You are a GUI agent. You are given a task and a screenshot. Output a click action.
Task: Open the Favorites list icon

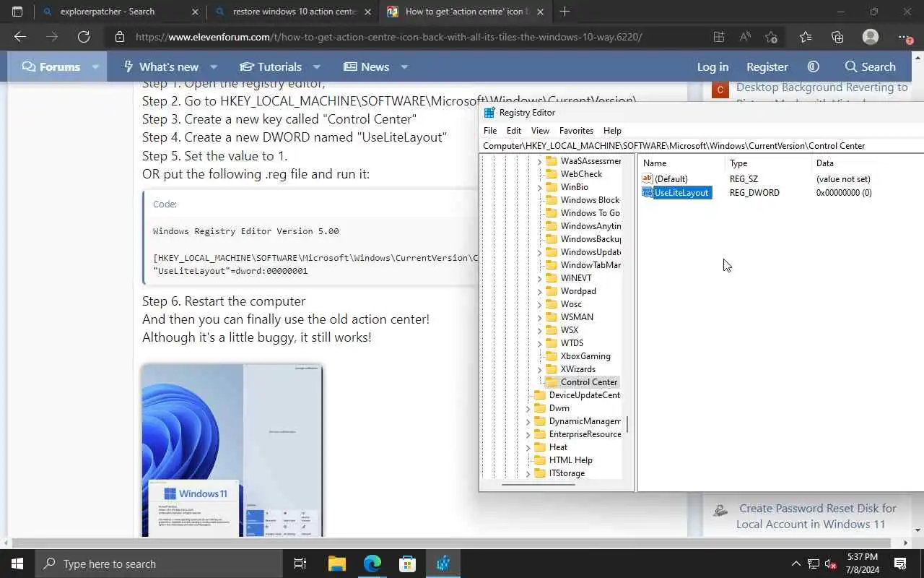click(x=806, y=37)
